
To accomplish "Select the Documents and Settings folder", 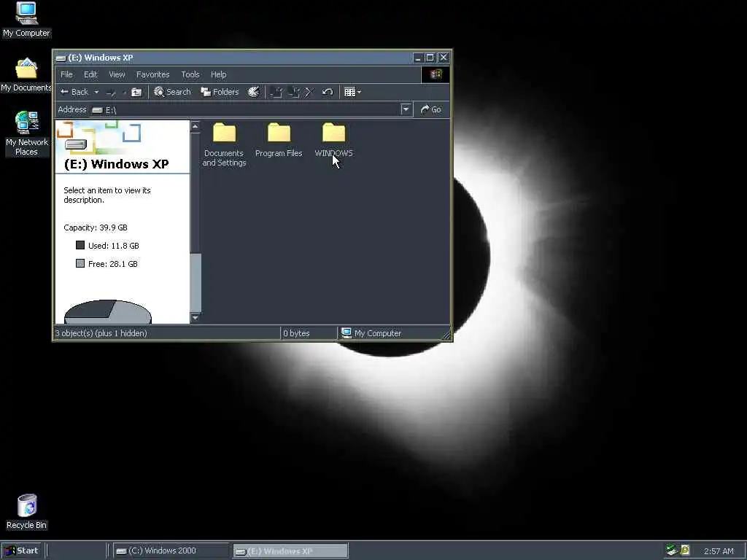I will tap(224, 145).
